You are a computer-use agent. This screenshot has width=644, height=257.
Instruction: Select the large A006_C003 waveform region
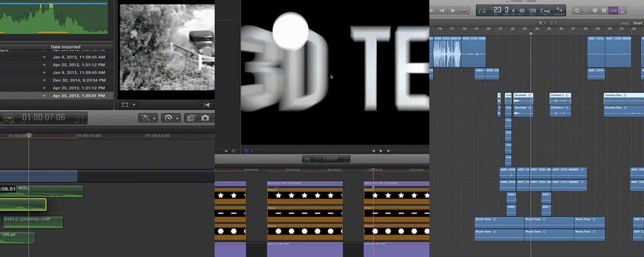pyautogui.click(x=447, y=52)
